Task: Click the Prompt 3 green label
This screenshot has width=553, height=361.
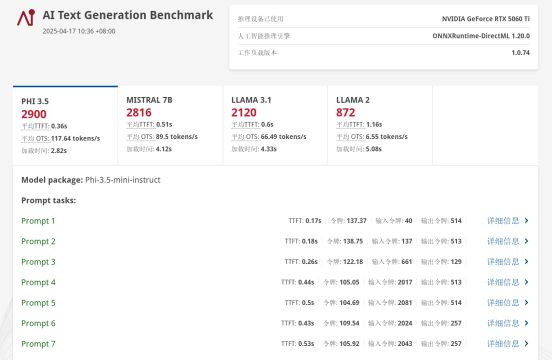Action: point(38,262)
